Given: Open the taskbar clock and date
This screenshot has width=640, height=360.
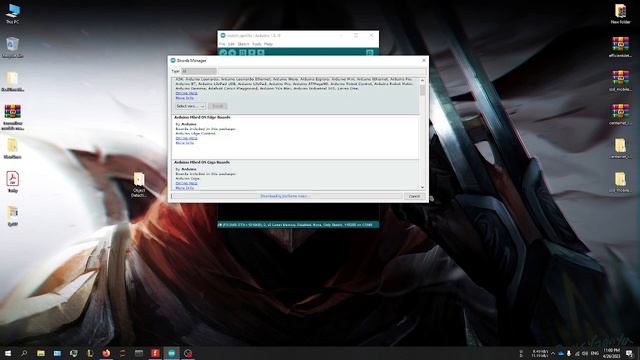Looking at the screenshot, I should pos(611,353).
